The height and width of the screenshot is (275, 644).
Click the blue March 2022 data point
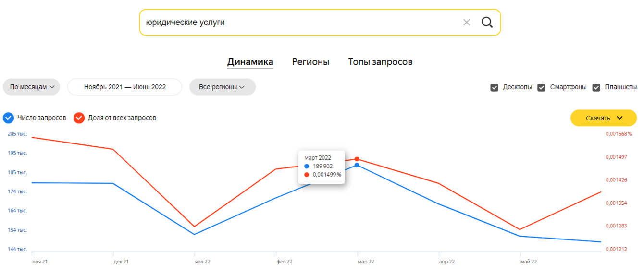(x=357, y=165)
